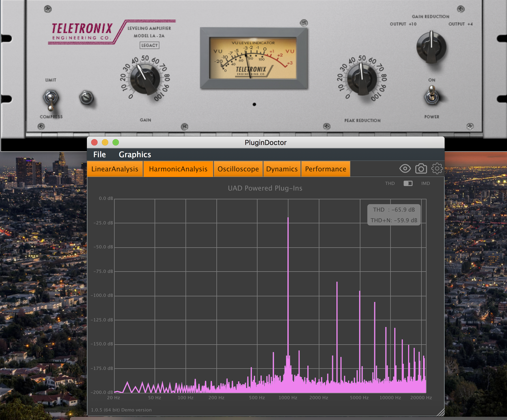Click the window resize grip in PluginDoctor corner

pyautogui.click(x=441, y=412)
